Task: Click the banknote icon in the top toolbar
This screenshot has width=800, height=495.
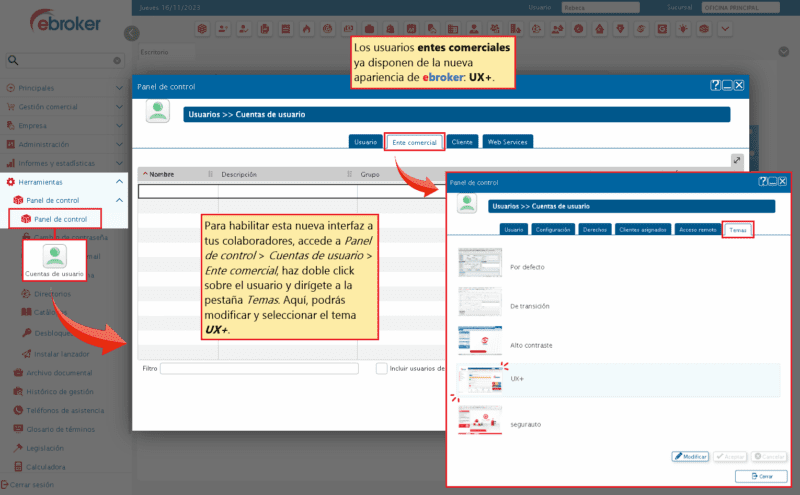Action: (x=348, y=29)
